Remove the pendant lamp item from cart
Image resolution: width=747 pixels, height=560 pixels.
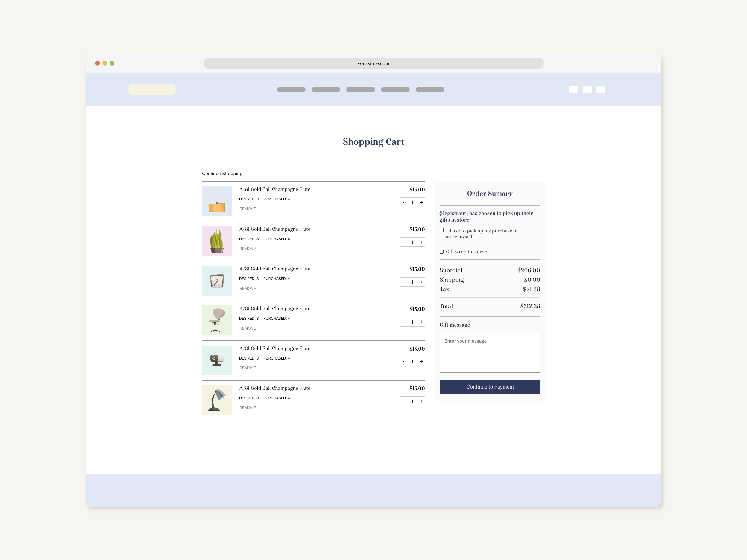pyautogui.click(x=248, y=209)
